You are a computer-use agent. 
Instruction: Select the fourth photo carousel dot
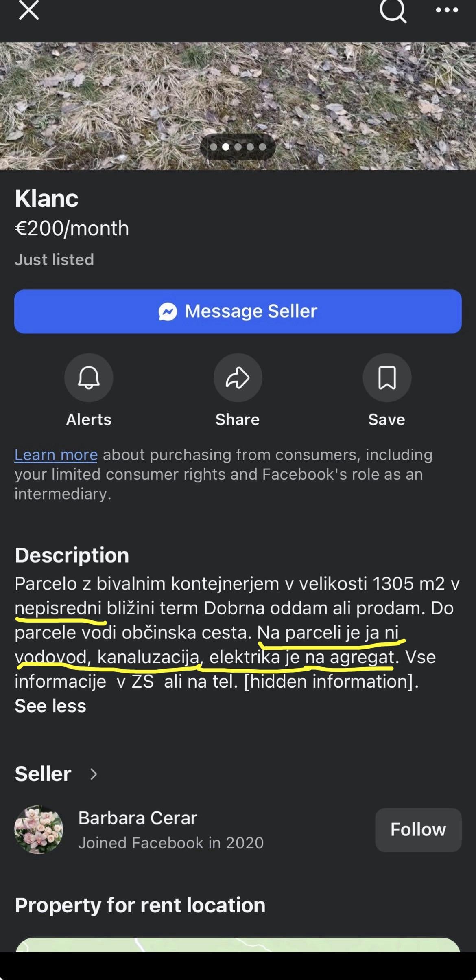pos(250,147)
